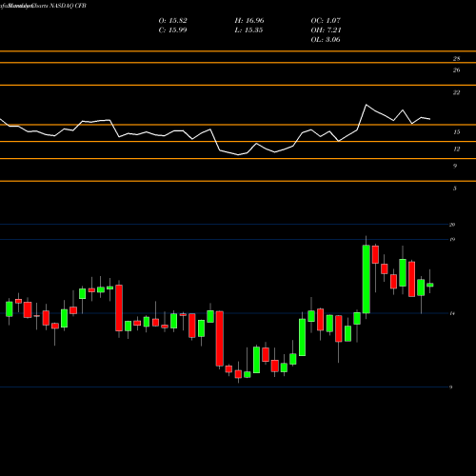Click the high value "H: 16.96"
This screenshot has height=476, width=476.
pyautogui.click(x=249, y=21)
